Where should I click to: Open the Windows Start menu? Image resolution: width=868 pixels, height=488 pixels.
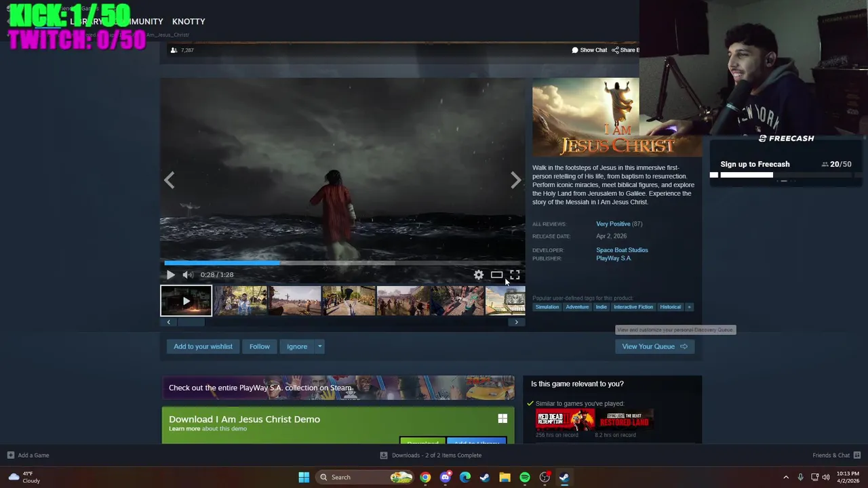(304, 477)
